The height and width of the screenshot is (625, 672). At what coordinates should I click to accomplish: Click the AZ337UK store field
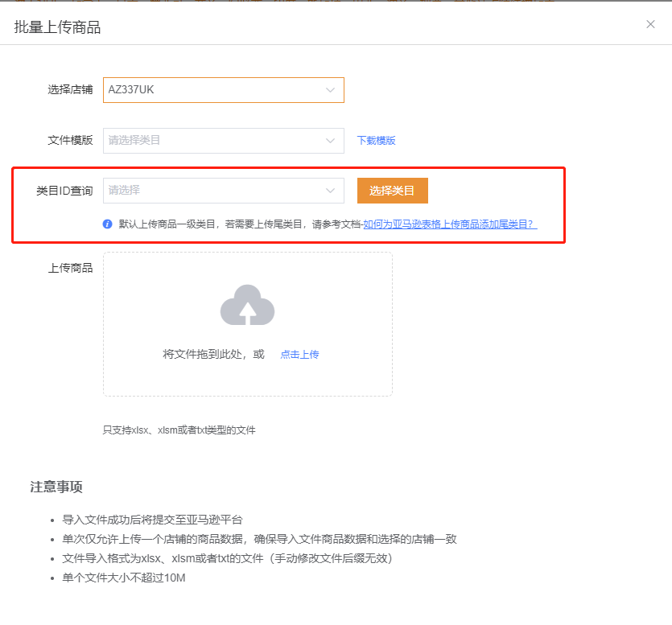point(223,90)
